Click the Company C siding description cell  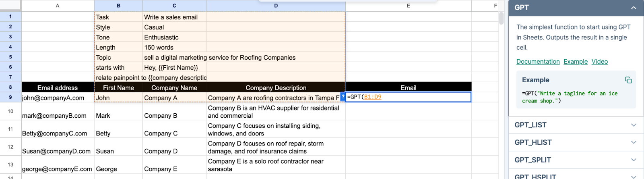click(276, 129)
